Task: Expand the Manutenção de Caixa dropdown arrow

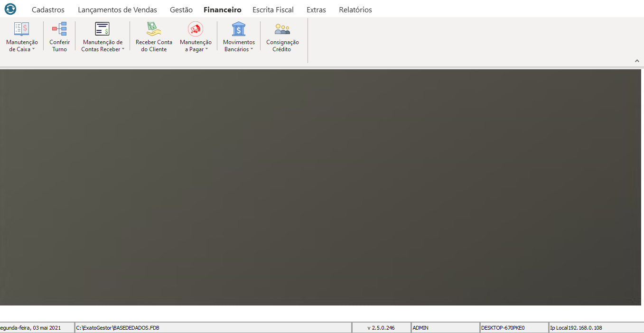Action: 34,49
